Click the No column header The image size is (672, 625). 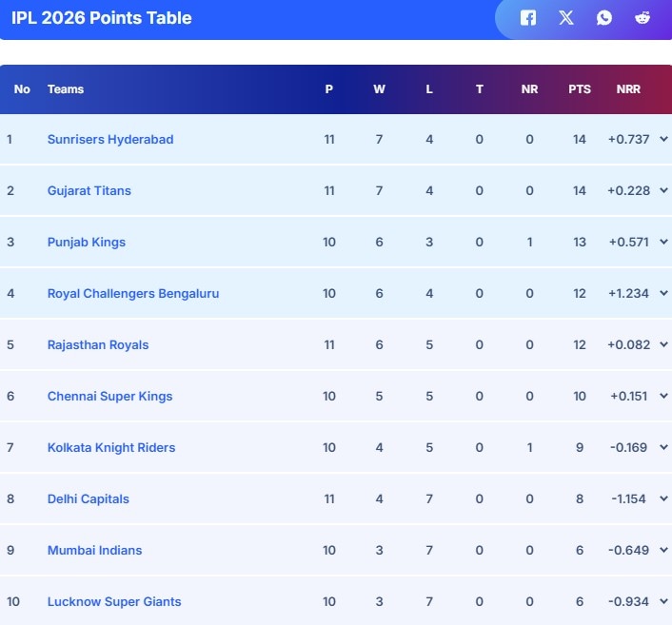pyautogui.click(x=22, y=89)
